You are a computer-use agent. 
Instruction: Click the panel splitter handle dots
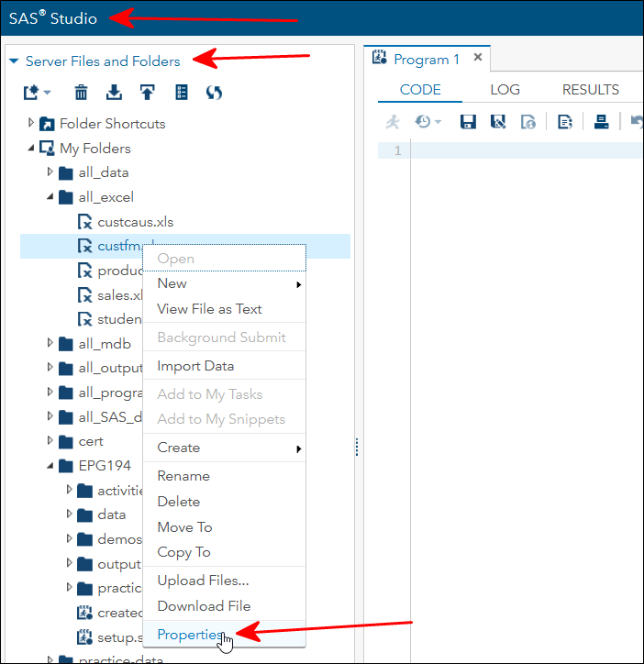(357, 448)
